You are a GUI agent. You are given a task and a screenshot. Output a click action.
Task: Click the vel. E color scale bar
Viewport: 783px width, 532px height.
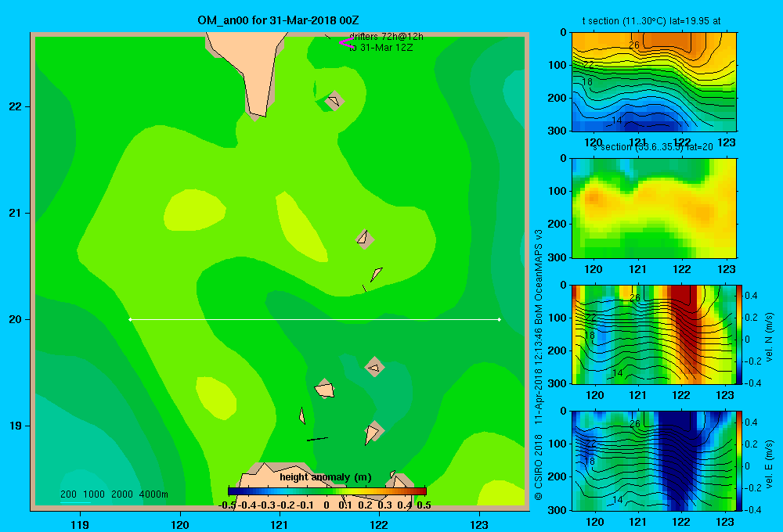tap(740, 461)
